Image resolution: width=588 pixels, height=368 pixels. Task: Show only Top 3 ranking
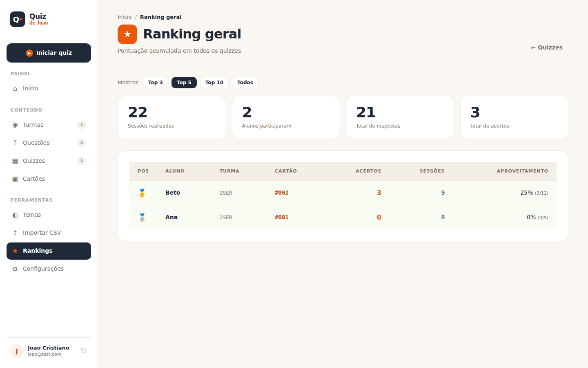pos(156,83)
